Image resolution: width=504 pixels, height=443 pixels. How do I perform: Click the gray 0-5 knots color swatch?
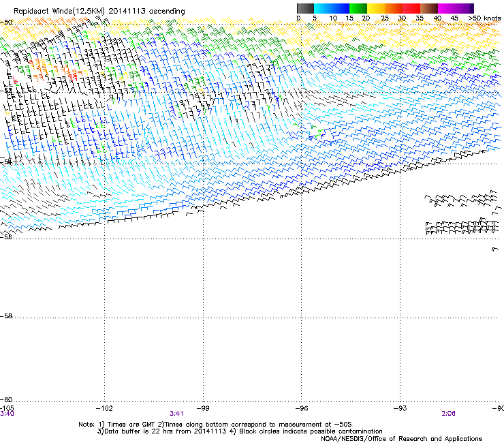click(305, 8)
